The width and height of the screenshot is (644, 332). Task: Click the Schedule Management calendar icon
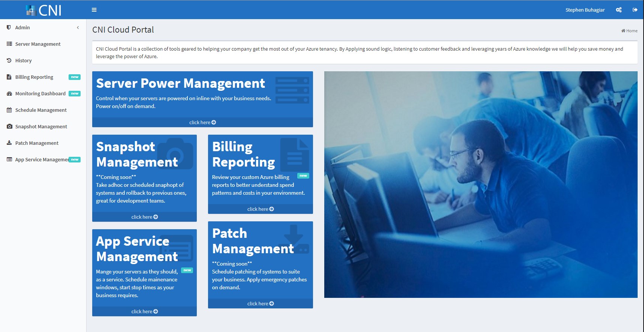click(9, 110)
